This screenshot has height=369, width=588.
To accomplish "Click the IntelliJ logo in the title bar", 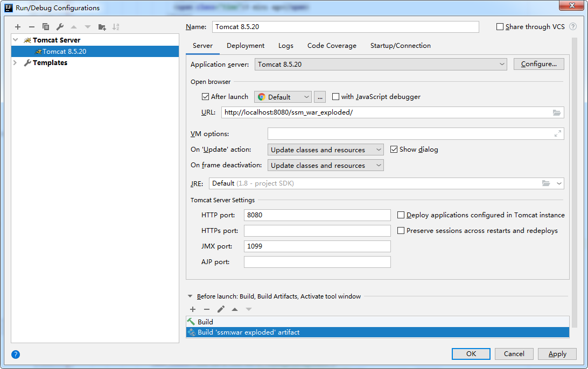I will point(9,8).
